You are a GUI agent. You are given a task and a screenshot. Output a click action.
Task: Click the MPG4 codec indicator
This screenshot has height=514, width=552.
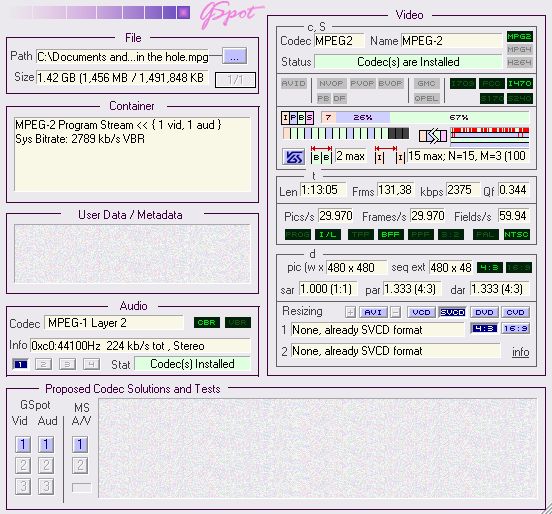(x=520, y=50)
